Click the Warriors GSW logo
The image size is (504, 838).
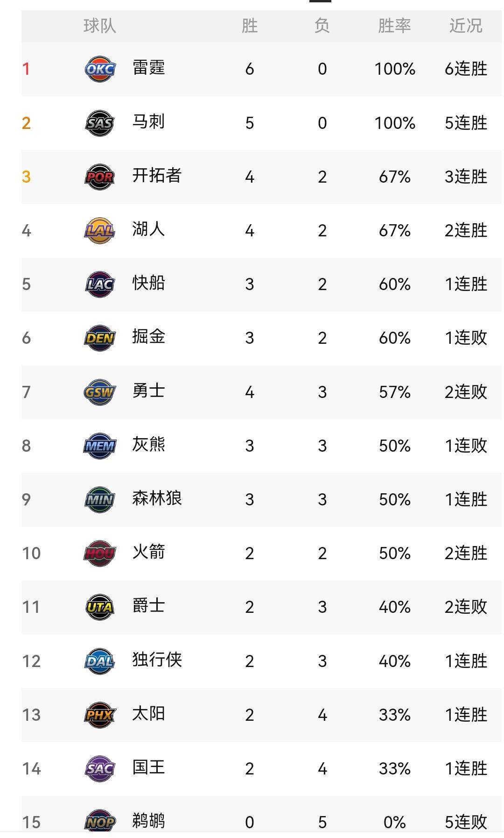click(x=99, y=391)
